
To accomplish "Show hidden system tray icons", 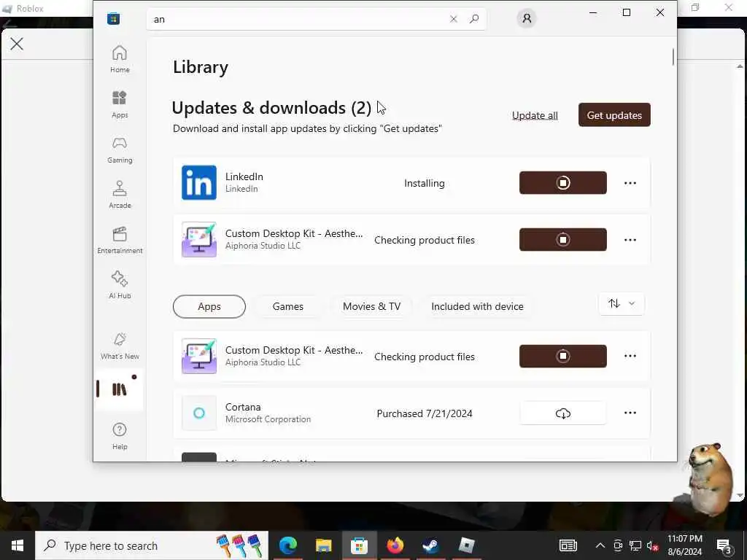I will (x=600, y=545).
